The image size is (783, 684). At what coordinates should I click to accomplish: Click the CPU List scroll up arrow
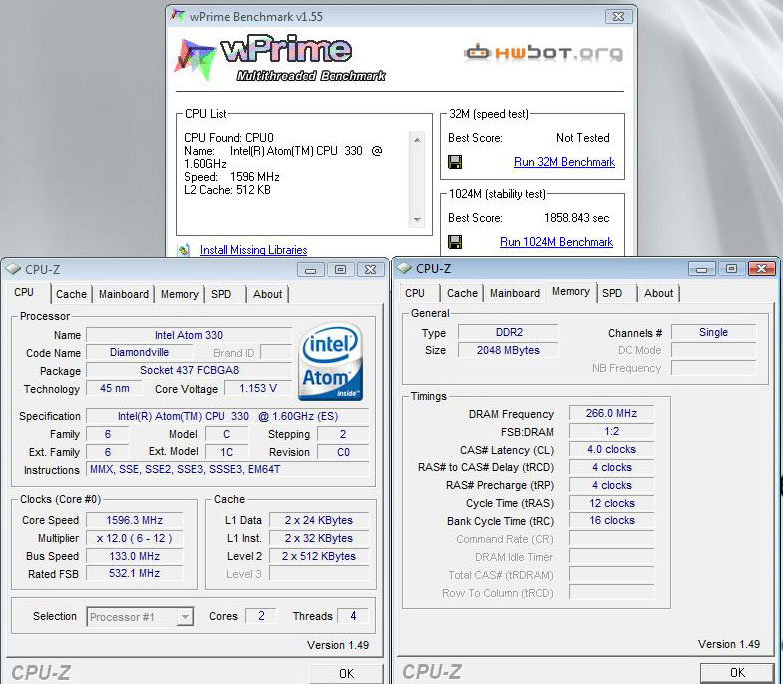point(417,140)
